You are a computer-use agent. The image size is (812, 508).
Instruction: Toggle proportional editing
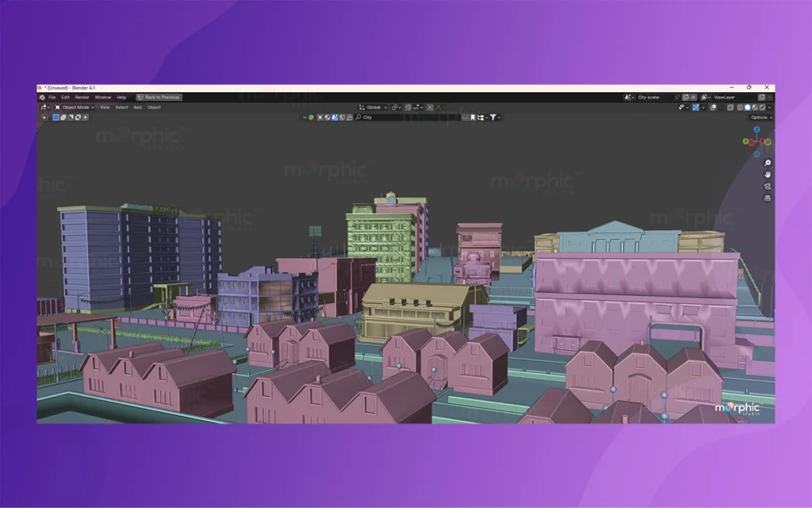tap(431, 107)
